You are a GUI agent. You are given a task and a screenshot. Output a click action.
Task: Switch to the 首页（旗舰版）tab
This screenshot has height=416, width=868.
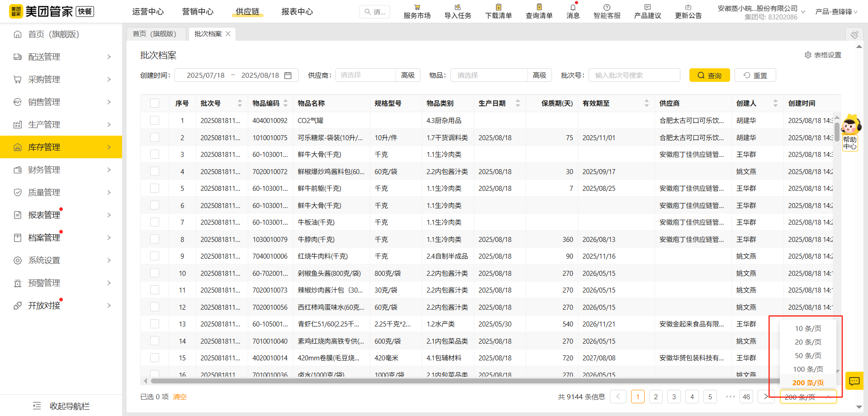point(156,33)
